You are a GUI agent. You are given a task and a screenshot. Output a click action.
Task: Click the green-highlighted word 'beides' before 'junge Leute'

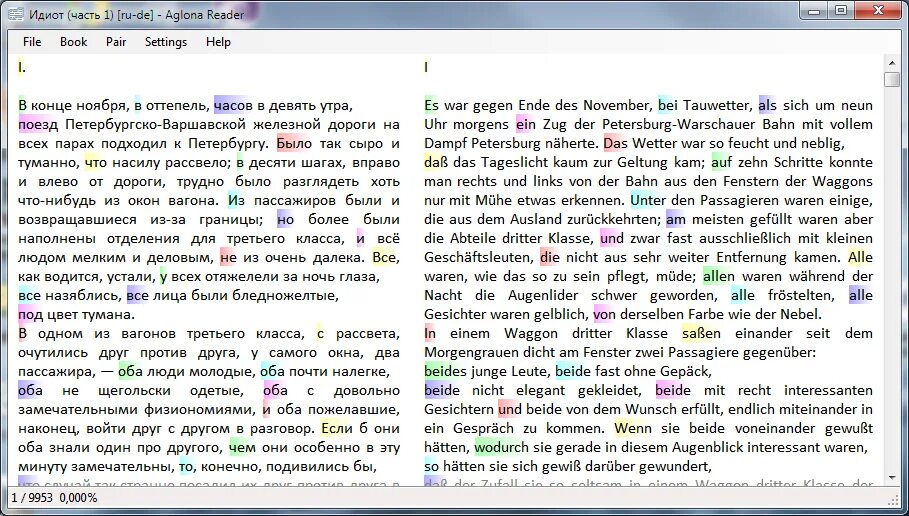(445, 372)
